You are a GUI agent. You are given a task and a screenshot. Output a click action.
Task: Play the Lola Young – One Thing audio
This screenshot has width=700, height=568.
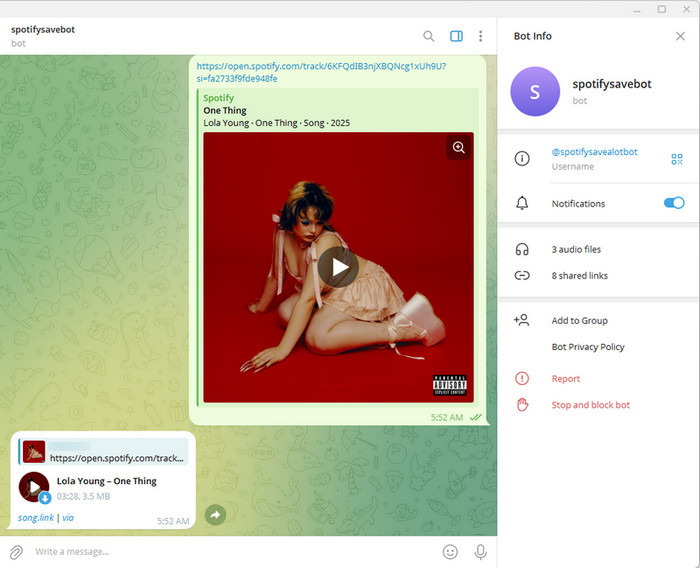click(34, 487)
